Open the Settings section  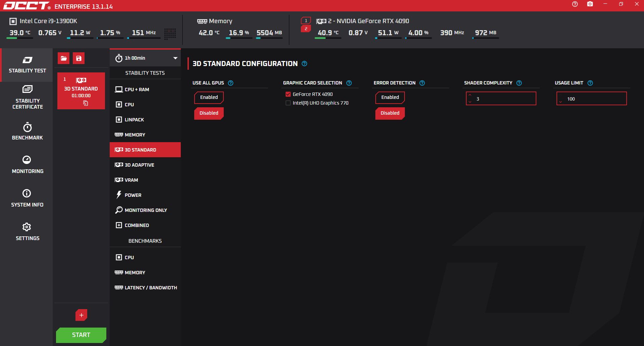pyautogui.click(x=28, y=232)
